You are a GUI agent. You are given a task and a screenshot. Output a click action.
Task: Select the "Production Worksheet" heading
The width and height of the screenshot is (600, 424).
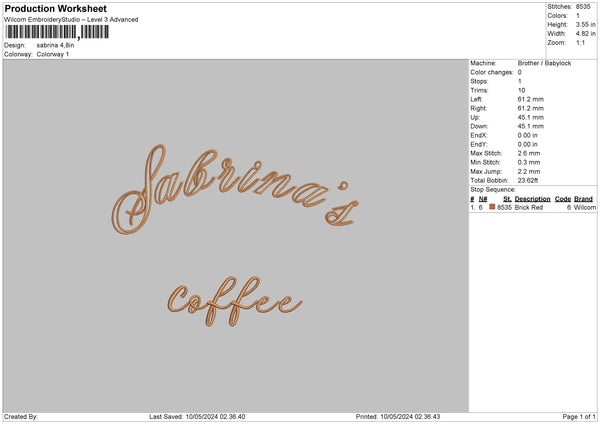(55, 8)
